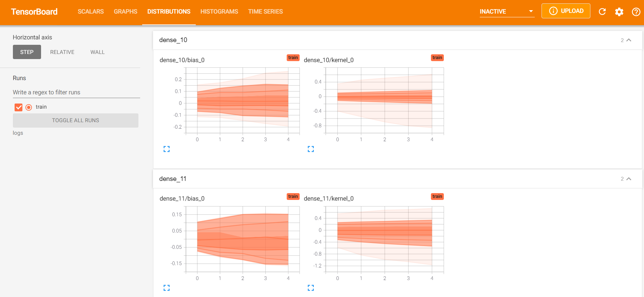
Task: Click the dense_10 section heading
Action: pos(173,40)
